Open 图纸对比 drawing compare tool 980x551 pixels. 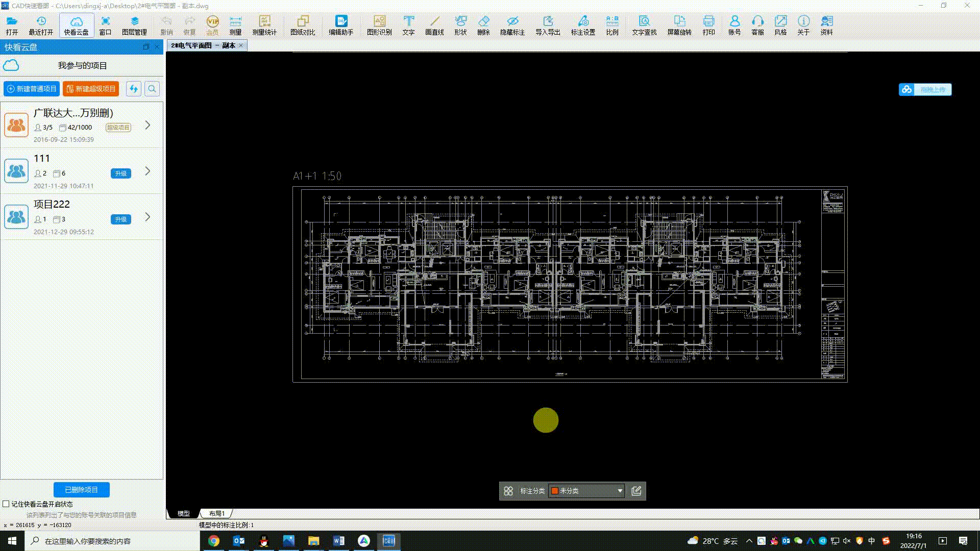coord(303,25)
